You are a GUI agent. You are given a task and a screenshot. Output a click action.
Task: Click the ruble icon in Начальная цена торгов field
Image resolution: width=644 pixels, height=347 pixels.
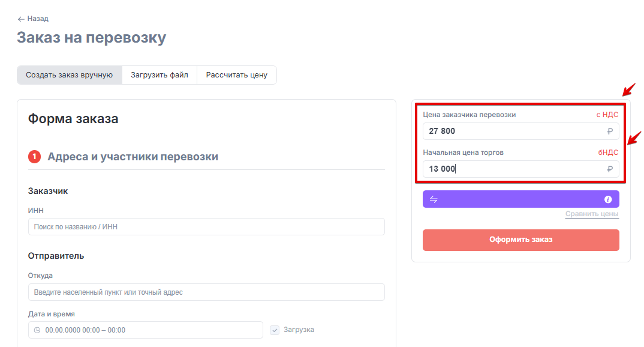pos(610,169)
